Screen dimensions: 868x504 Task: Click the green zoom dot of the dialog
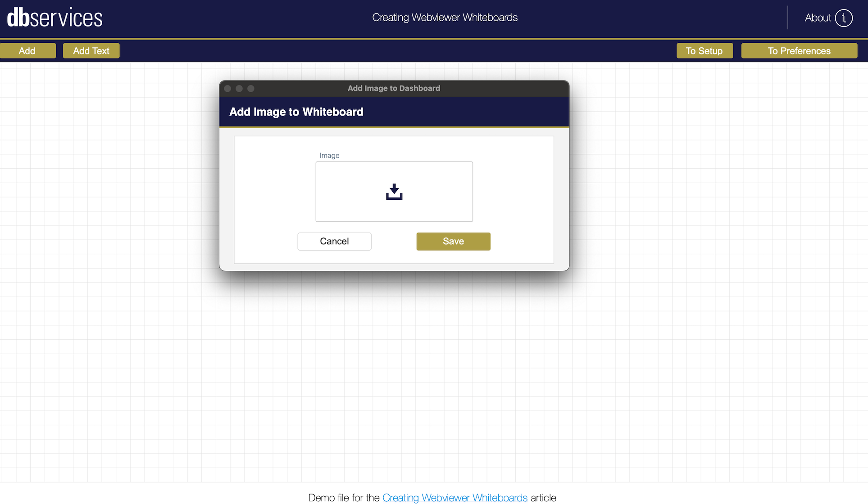point(251,89)
